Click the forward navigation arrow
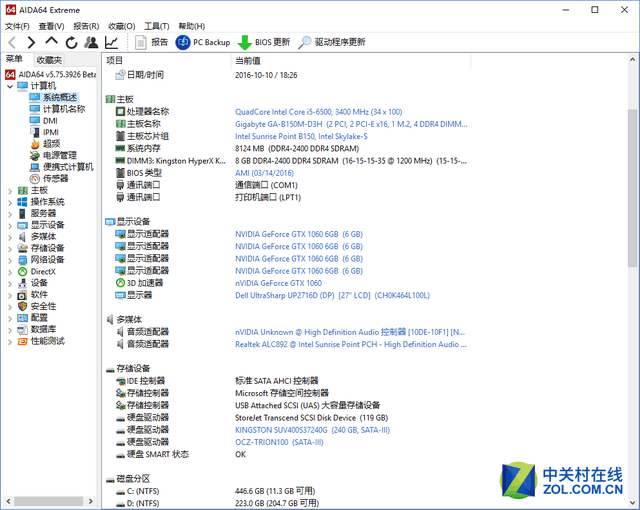The image size is (640, 510). [x=31, y=42]
